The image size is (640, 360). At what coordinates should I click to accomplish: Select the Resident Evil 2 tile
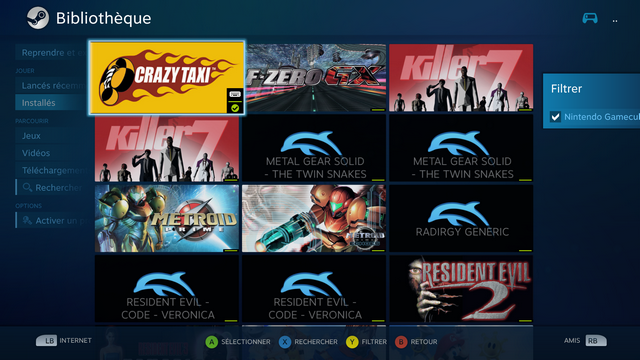click(x=461, y=289)
